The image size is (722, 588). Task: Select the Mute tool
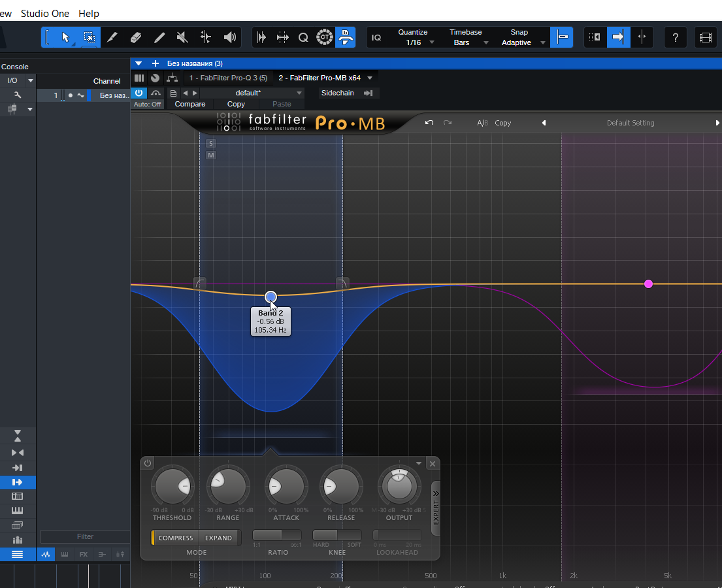[183, 37]
